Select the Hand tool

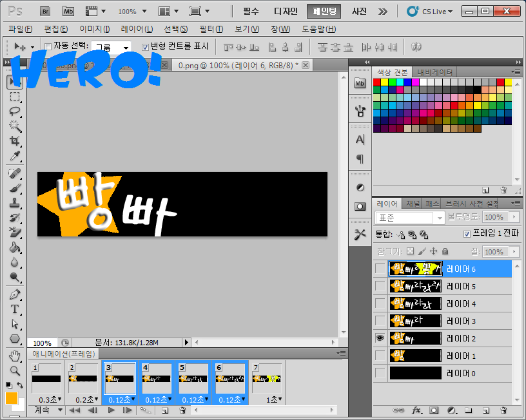click(14, 356)
